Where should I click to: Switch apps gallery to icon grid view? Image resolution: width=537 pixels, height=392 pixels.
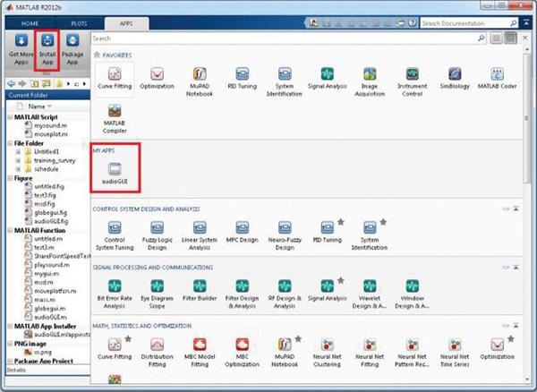(x=510, y=38)
